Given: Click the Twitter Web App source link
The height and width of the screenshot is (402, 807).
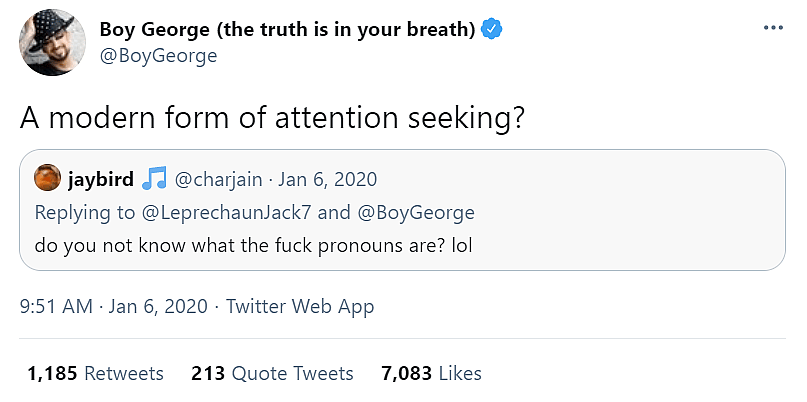Looking at the screenshot, I should coord(300,307).
